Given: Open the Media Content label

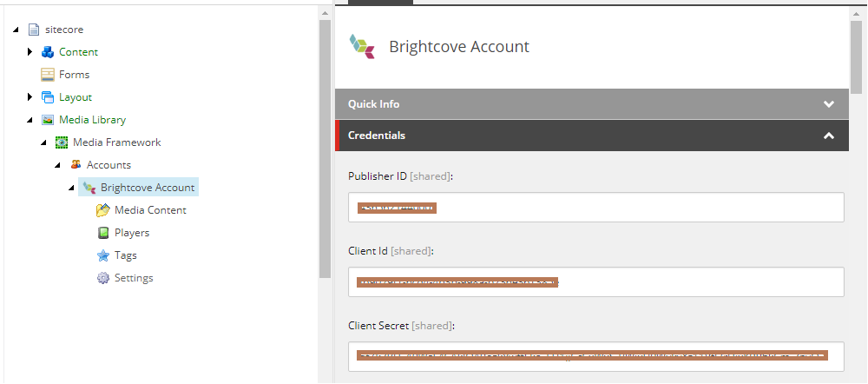Looking at the screenshot, I should pos(150,210).
